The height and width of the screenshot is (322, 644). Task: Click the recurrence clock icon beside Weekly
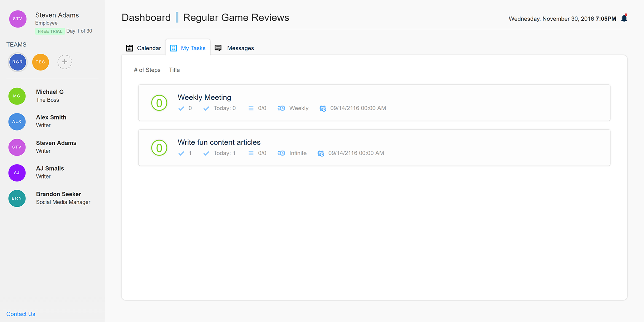[x=281, y=108]
